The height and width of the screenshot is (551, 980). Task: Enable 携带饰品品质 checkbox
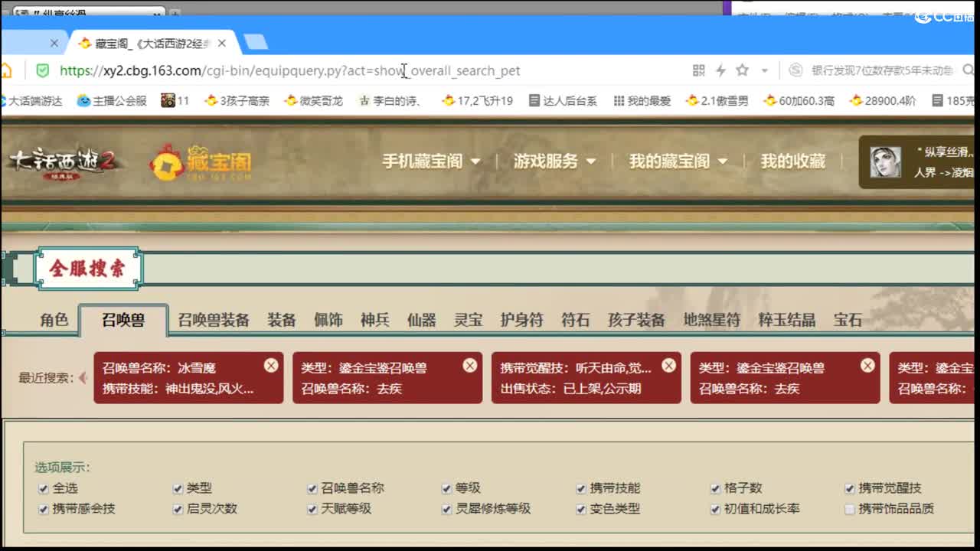850,509
